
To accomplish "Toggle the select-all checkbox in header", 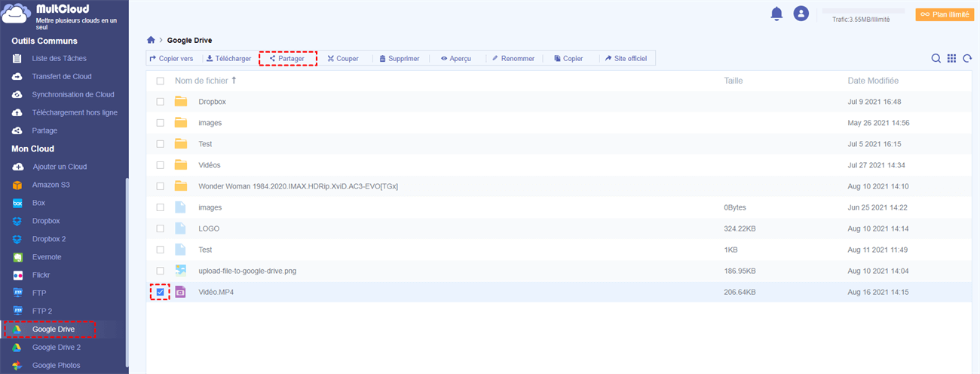I will [160, 81].
